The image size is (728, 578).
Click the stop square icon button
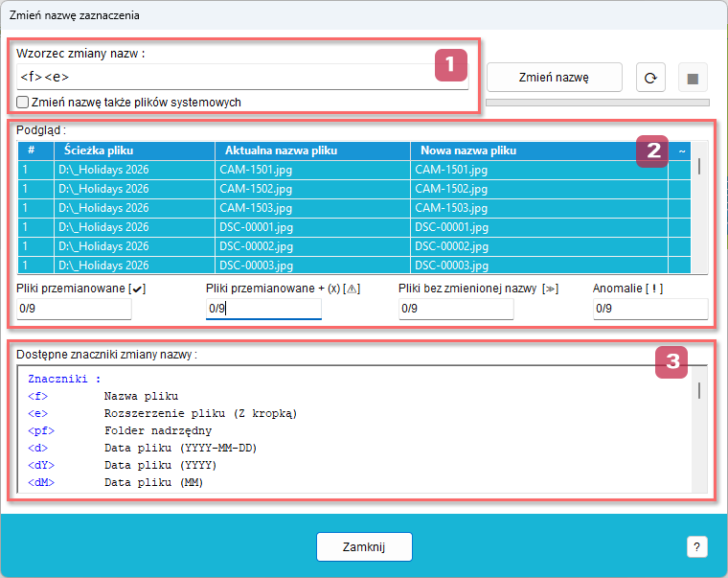coord(693,78)
